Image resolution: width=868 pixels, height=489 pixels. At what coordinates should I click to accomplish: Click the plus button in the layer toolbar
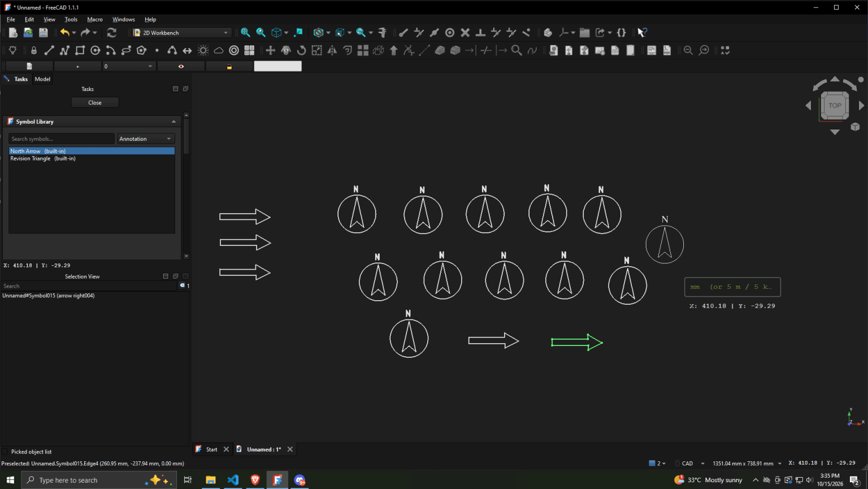77,66
